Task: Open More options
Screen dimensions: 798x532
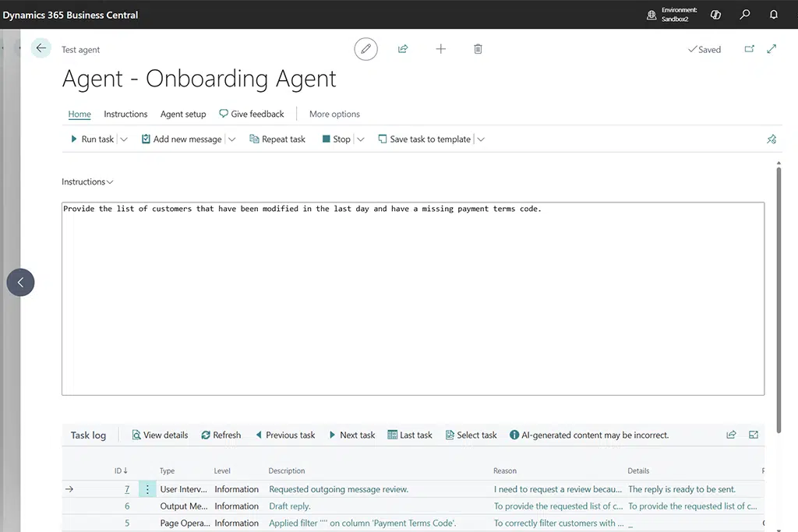Action: (334, 114)
